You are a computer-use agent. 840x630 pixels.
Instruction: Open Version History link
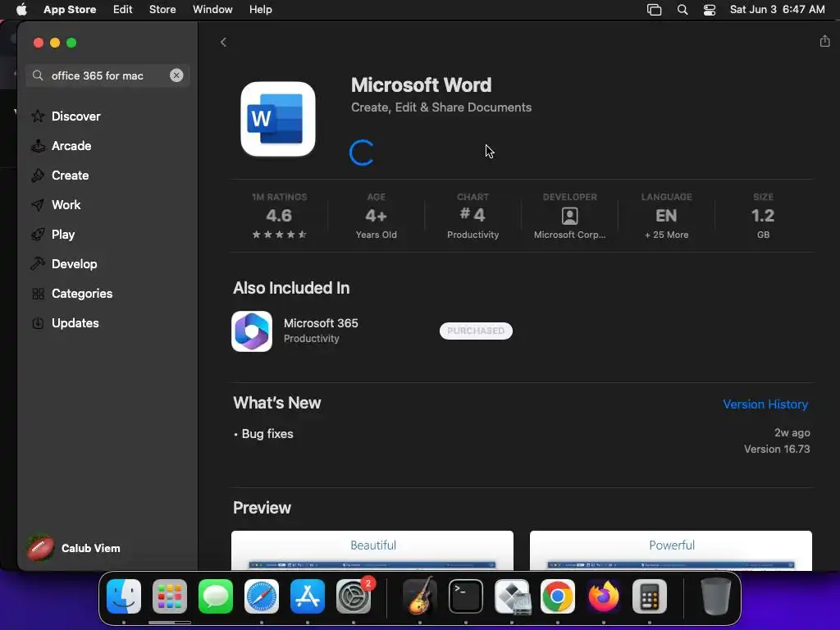point(765,404)
